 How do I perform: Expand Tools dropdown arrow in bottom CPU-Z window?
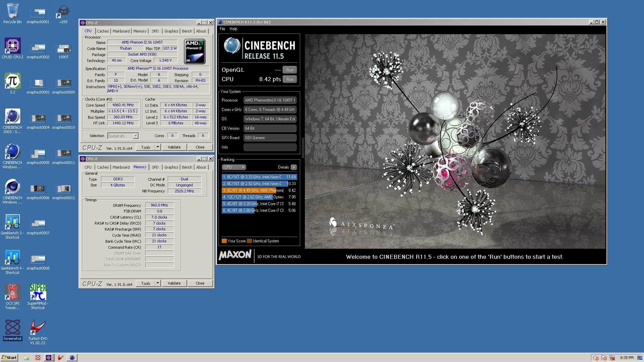(158, 283)
